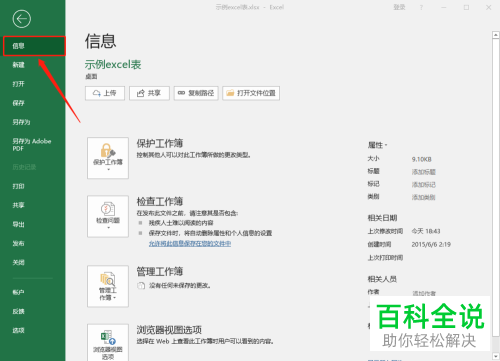Click the 共享 button under the file name

tap(149, 93)
